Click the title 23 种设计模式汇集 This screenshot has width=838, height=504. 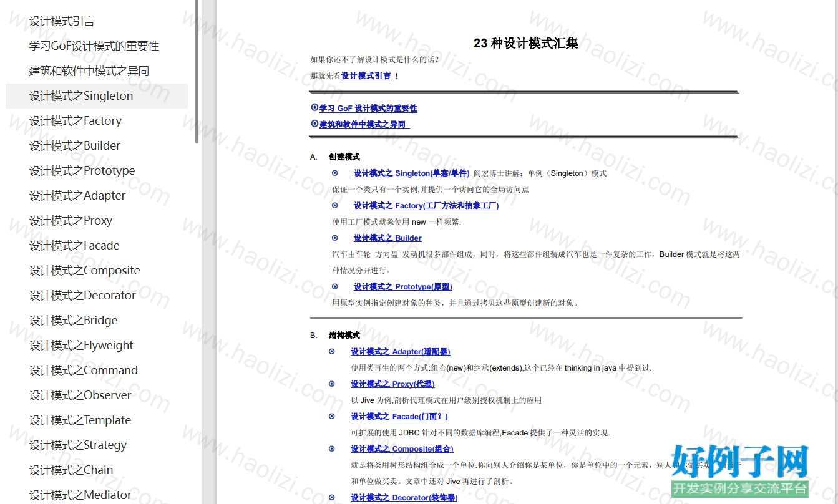[525, 43]
